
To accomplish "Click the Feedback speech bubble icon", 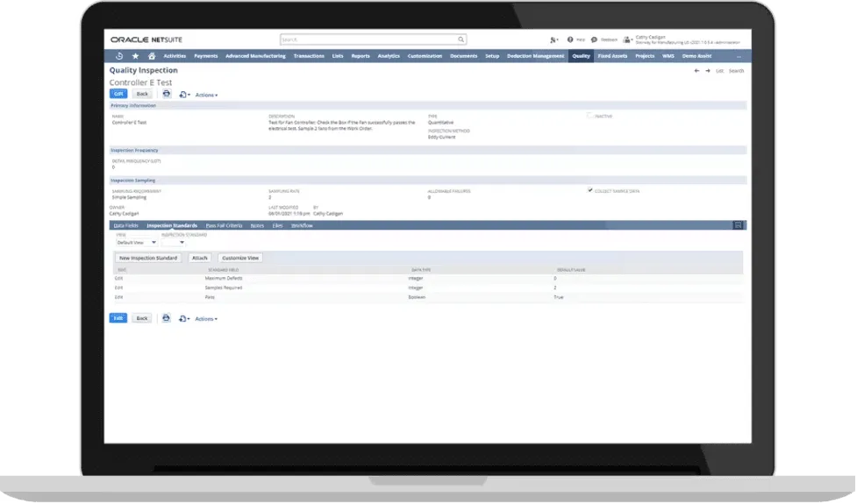I will [594, 39].
